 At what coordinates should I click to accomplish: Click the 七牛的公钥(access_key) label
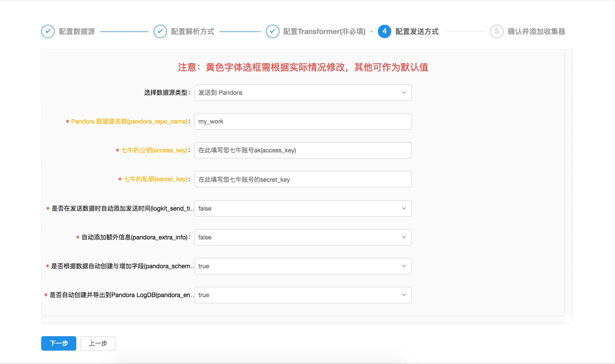(x=154, y=150)
